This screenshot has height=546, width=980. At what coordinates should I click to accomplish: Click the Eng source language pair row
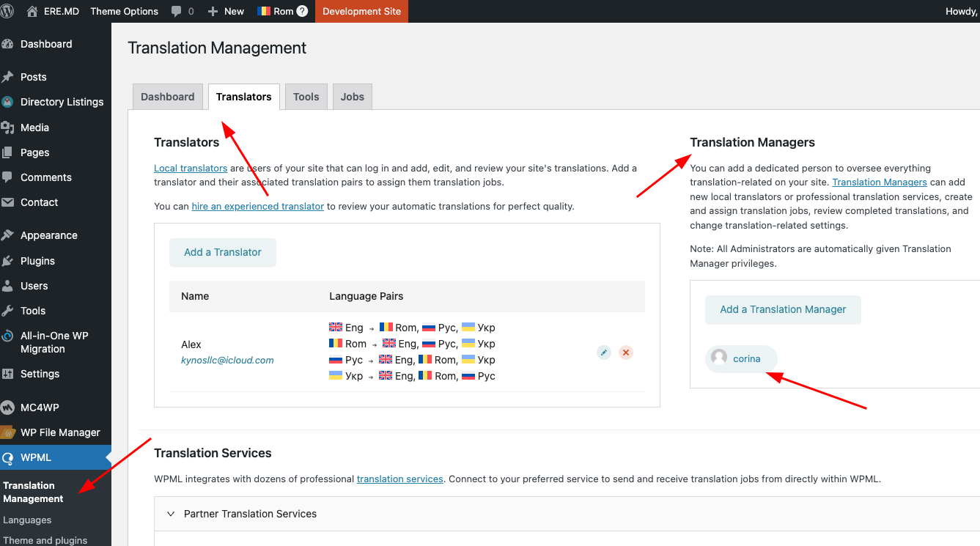click(412, 328)
